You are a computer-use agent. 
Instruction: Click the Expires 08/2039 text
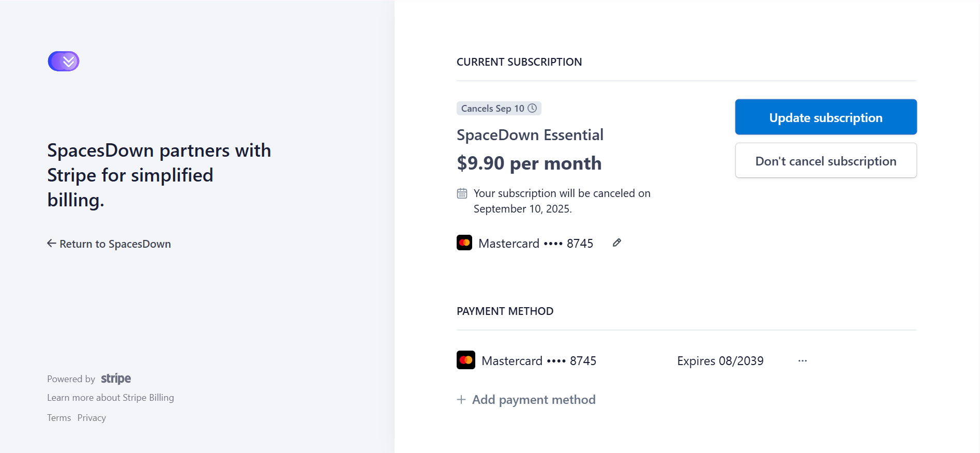tap(720, 361)
